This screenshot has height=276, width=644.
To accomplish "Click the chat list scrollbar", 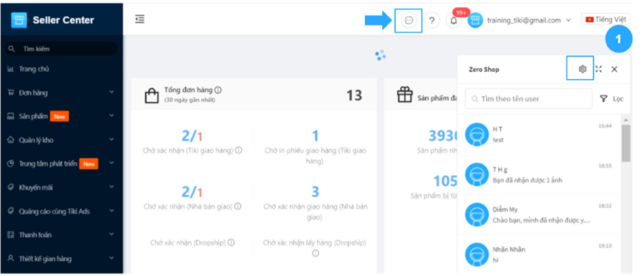I will (625, 143).
